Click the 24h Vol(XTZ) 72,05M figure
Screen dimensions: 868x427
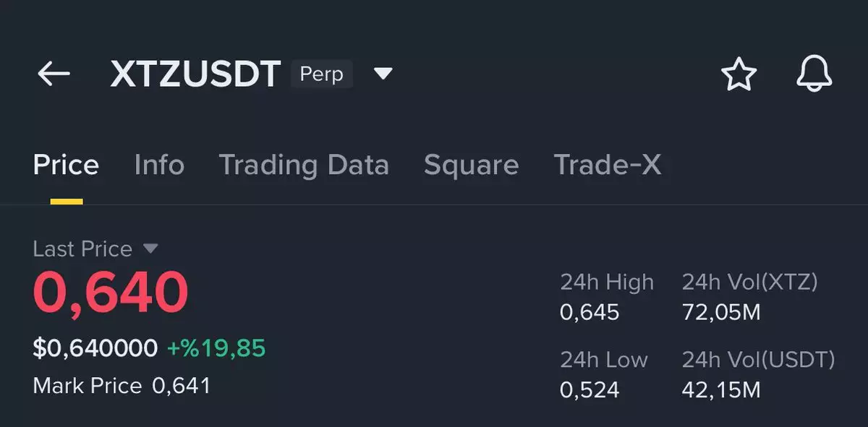tap(721, 312)
